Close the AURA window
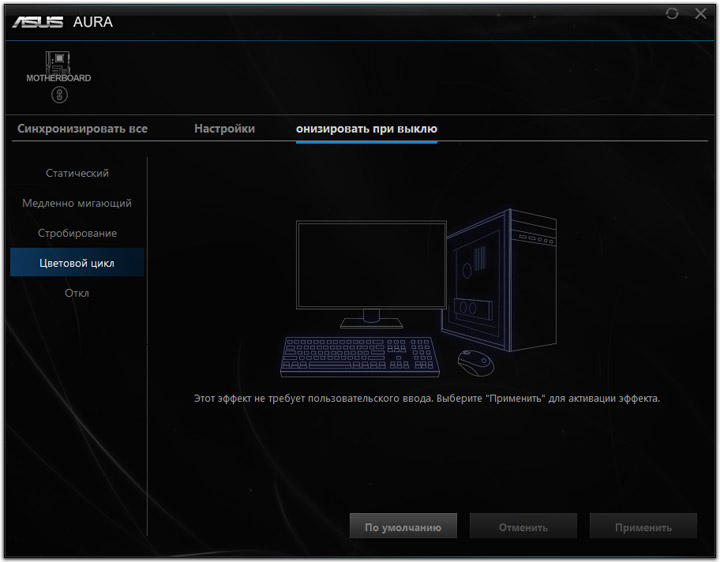720x562 pixels. click(701, 14)
